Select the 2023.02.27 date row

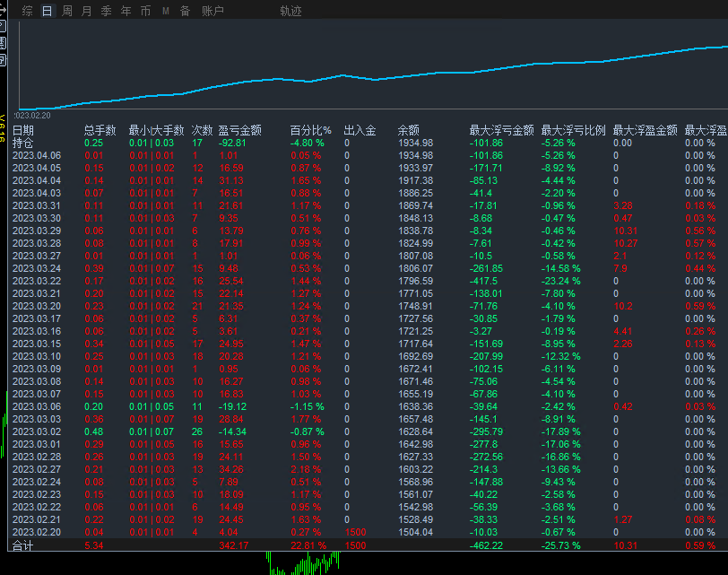tap(368, 469)
